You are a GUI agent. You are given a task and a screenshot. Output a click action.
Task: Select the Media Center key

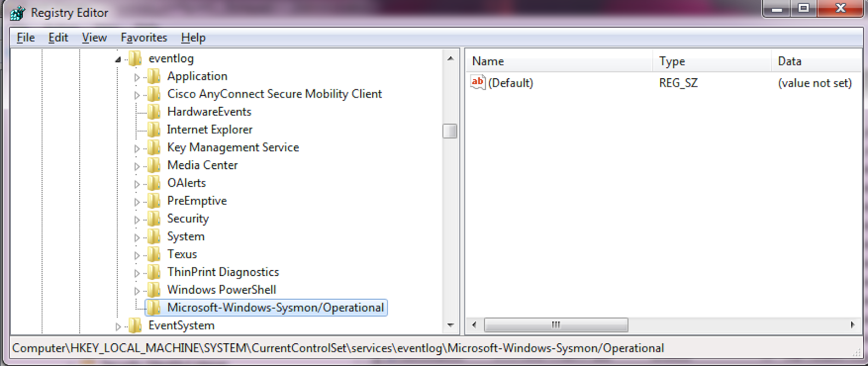coord(202,165)
